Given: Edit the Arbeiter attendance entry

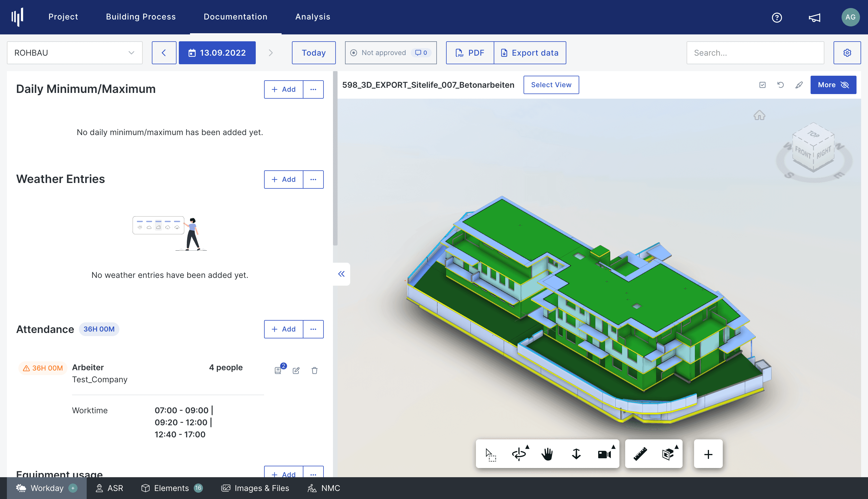Looking at the screenshot, I should coord(296,370).
